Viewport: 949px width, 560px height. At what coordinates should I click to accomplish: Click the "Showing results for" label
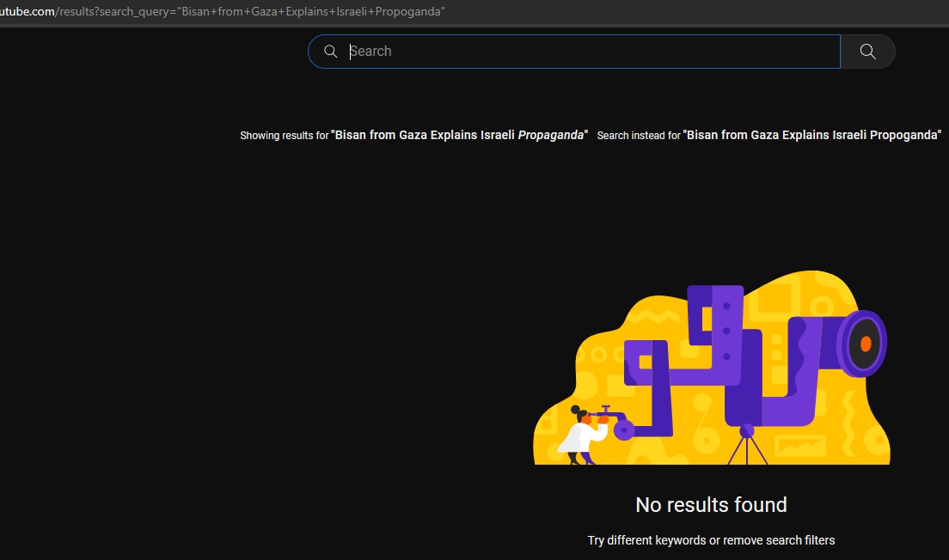(x=284, y=136)
